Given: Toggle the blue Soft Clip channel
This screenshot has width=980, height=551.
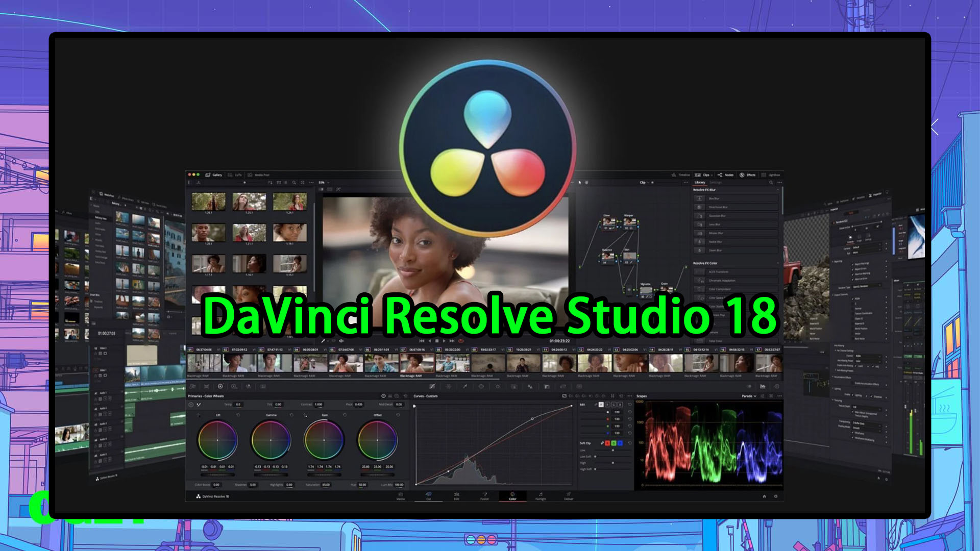Looking at the screenshot, I should pyautogui.click(x=620, y=443).
